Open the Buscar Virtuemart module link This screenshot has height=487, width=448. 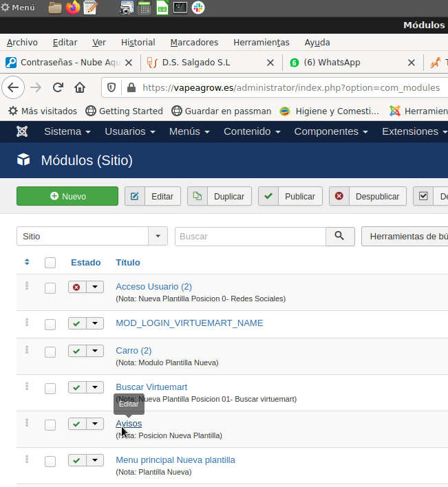tap(151, 387)
